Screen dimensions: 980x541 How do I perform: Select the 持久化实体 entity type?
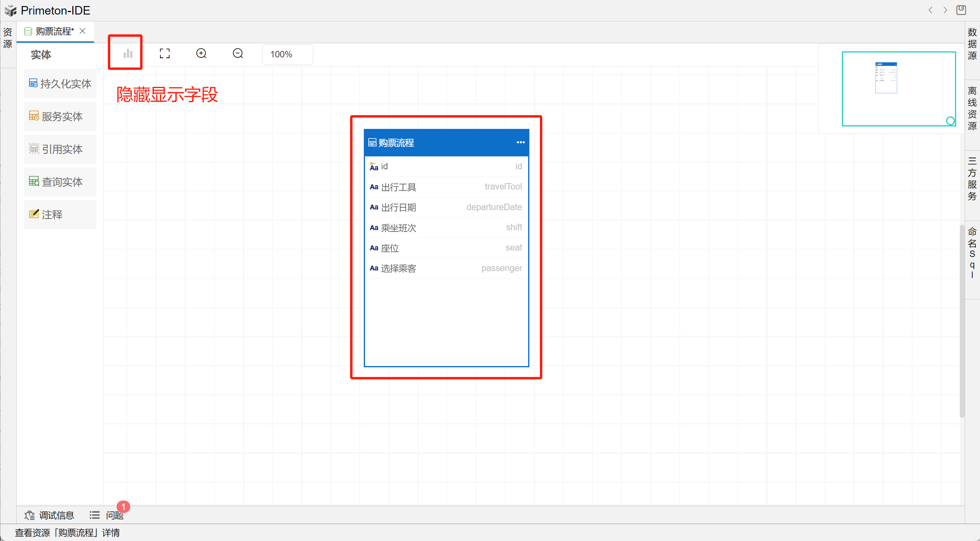coord(60,84)
